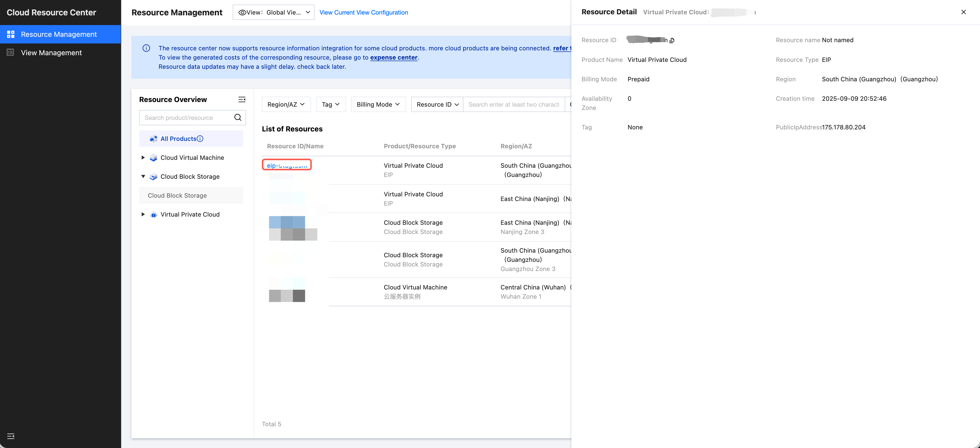Viewport: 980px width, 448px height.
Task: Expand the Virtual Private Cloud tree node
Action: pos(143,215)
